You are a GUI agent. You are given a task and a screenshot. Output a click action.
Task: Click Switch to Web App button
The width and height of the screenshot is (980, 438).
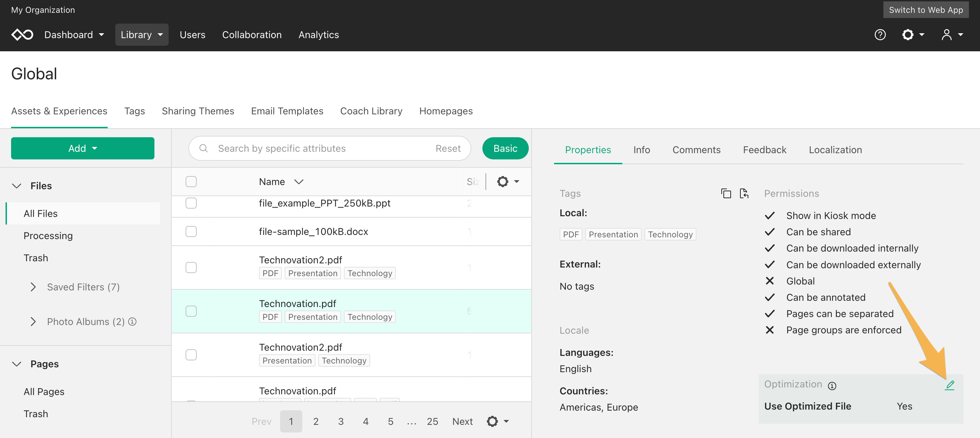(x=926, y=10)
